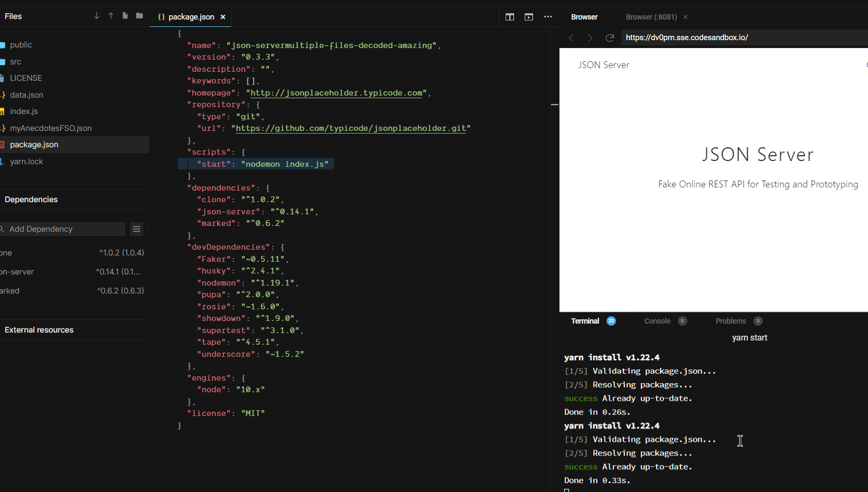
Task: Click the download arrow icon in Files header
Action: point(97,16)
